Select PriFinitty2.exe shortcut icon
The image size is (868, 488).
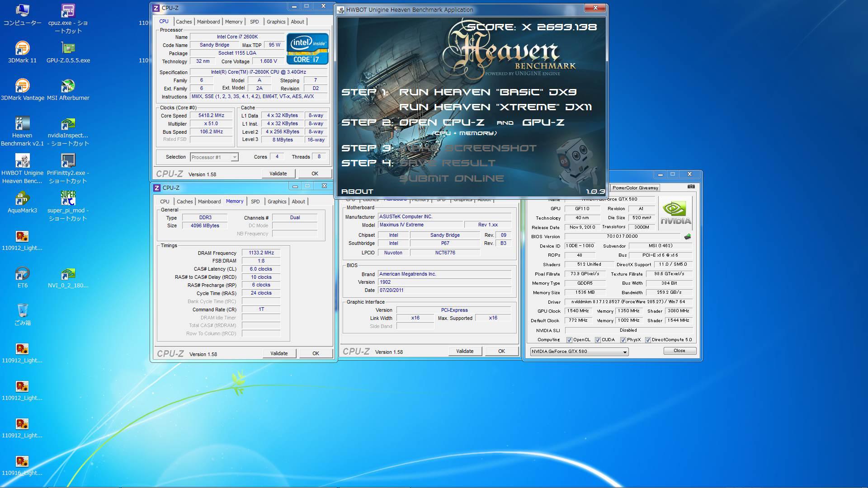point(68,169)
